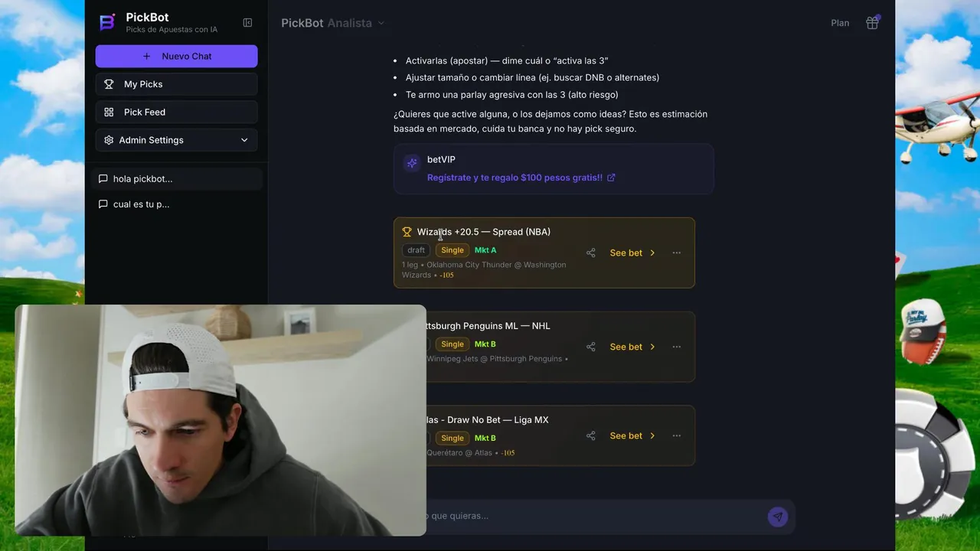This screenshot has height=551, width=980.
Task: Open the Pick Feed page
Action: [177, 112]
